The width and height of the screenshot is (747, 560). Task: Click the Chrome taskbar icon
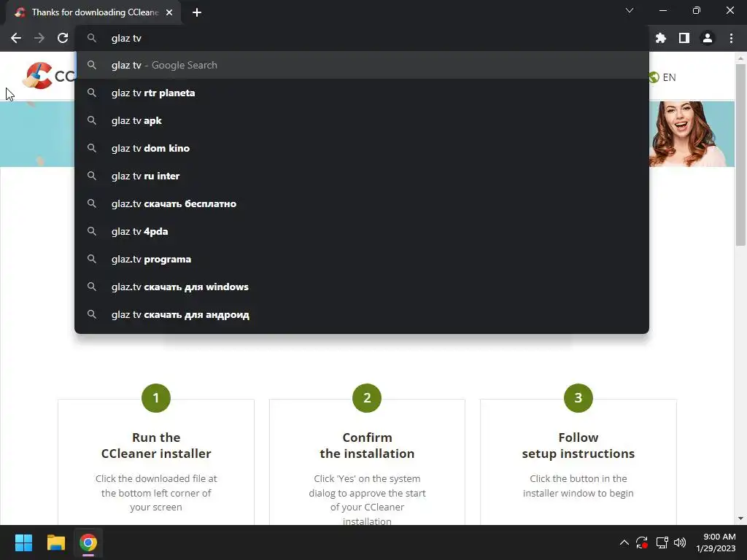coord(88,542)
